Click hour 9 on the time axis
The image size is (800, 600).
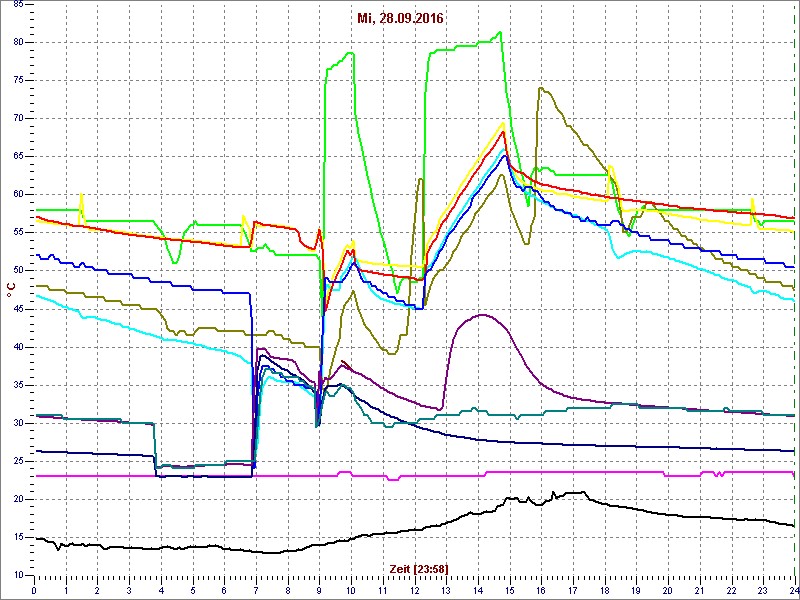coord(319,591)
